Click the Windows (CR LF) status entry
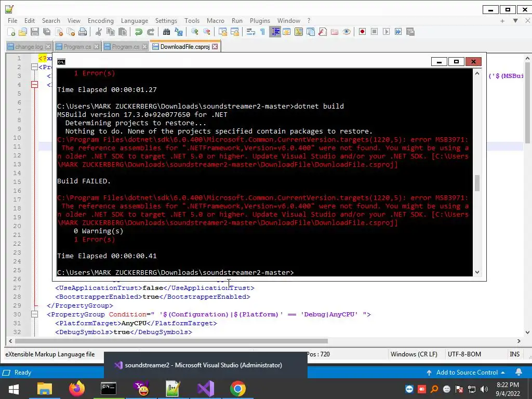Image resolution: width=532 pixels, height=399 pixels. click(x=414, y=354)
